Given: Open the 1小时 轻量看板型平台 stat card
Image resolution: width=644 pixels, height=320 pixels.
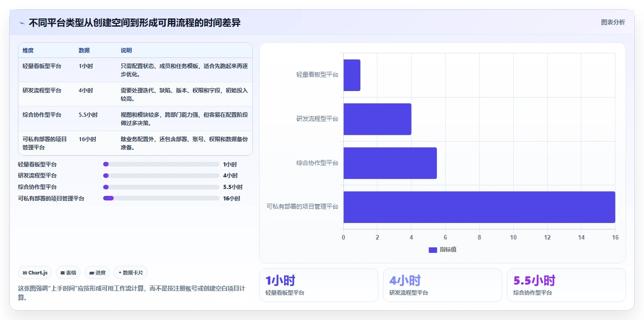Looking at the screenshot, I should coord(319,285).
